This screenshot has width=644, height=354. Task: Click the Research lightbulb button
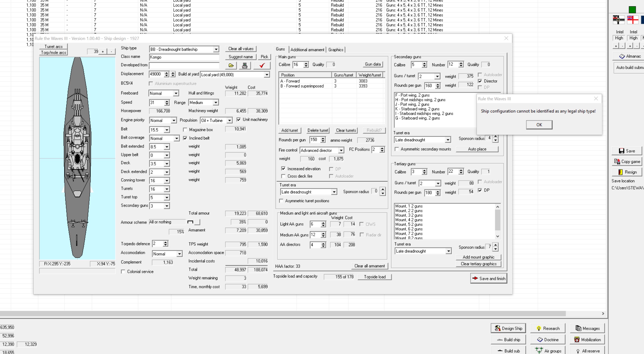coord(548,328)
